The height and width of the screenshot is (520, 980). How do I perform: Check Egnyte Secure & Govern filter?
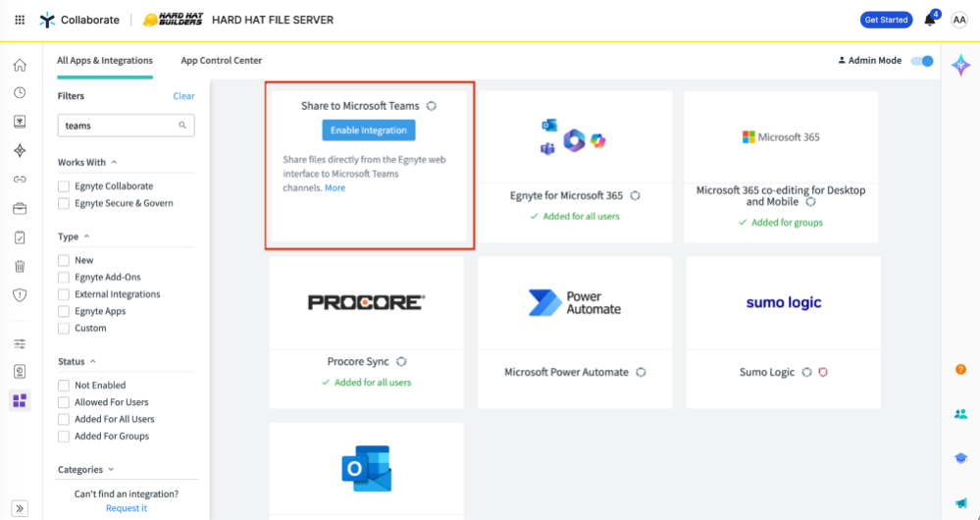click(64, 203)
